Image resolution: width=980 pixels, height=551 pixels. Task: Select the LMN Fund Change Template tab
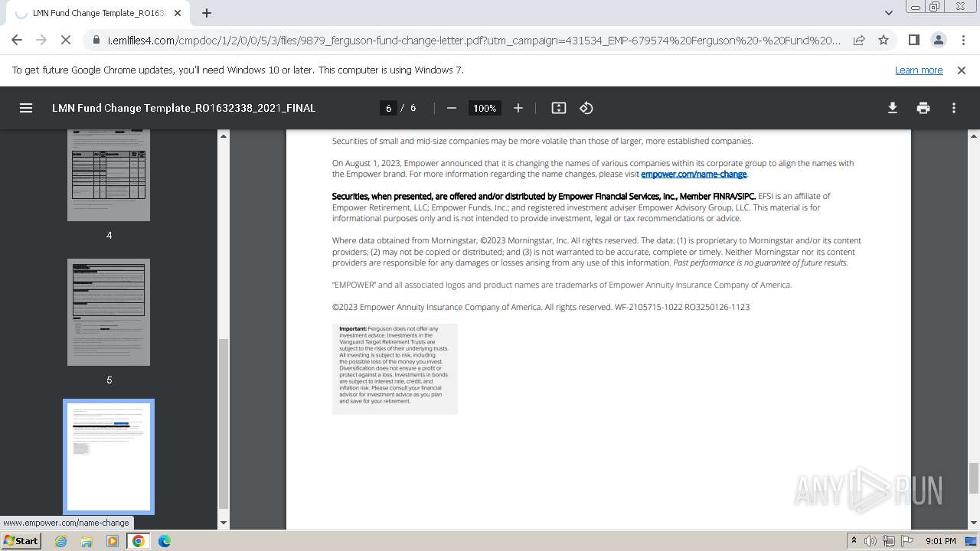[98, 13]
